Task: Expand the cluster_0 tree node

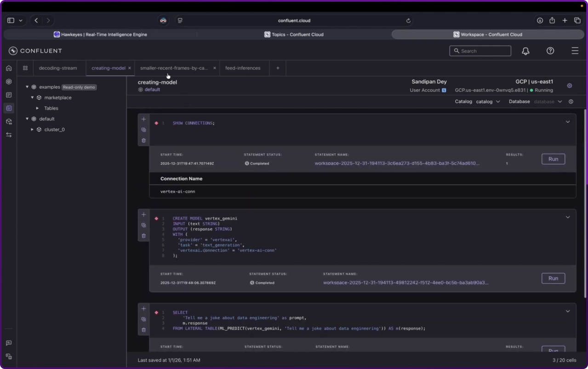Action: click(x=32, y=130)
